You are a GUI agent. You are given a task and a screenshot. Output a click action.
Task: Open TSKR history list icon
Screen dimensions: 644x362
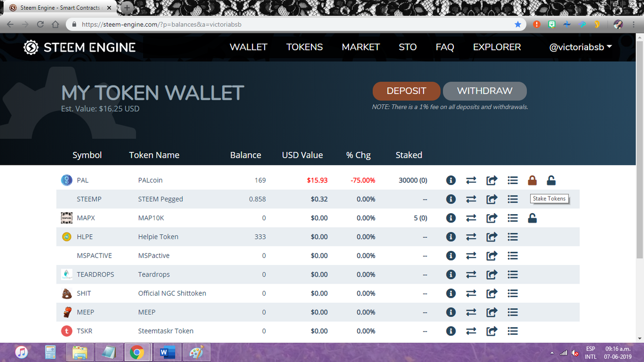coord(512,331)
